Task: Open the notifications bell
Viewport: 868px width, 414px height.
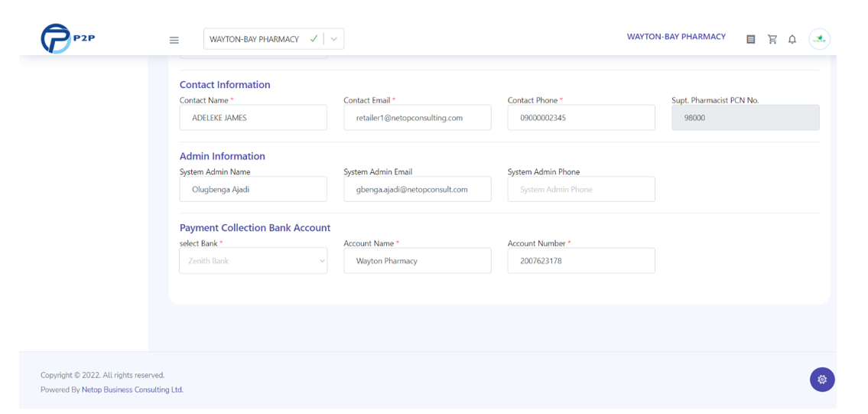Action: (x=792, y=39)
